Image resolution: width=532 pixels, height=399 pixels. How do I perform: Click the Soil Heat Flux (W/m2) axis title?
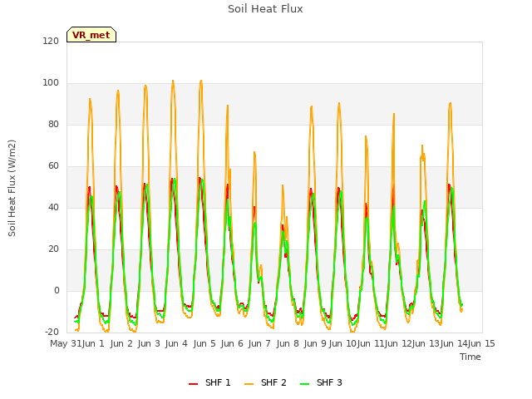(x=12, y=188)
